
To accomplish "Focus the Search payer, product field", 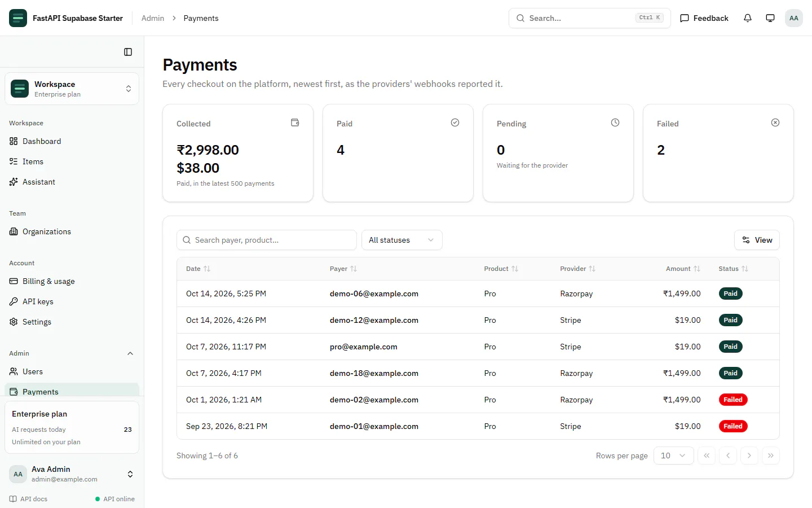I will (267, 240).
